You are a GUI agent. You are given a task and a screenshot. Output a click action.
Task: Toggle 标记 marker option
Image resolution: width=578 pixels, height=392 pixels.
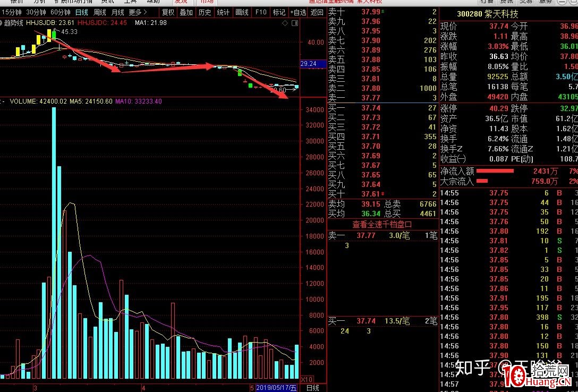tap(278, 12)
